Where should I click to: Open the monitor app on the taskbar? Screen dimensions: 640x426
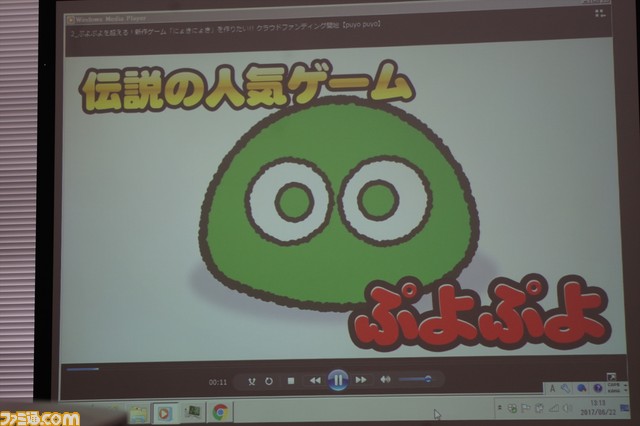click(x=192, y=412)
